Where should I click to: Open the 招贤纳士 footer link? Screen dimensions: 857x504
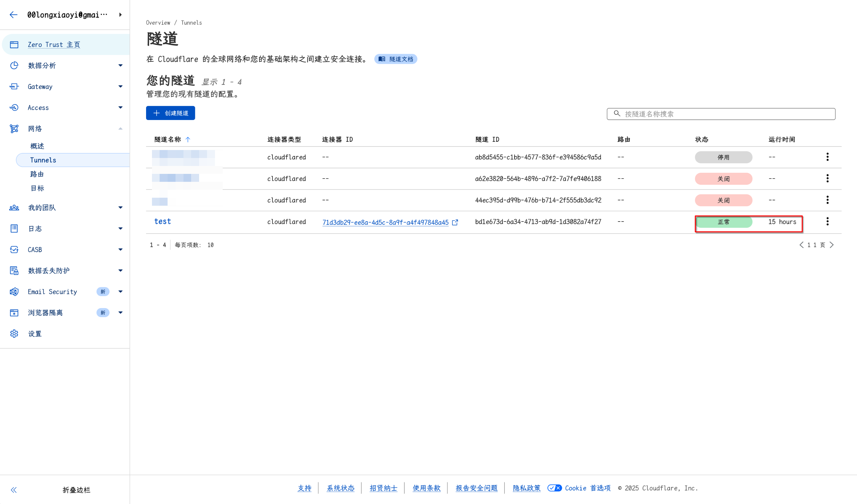(x=383, y=488)
